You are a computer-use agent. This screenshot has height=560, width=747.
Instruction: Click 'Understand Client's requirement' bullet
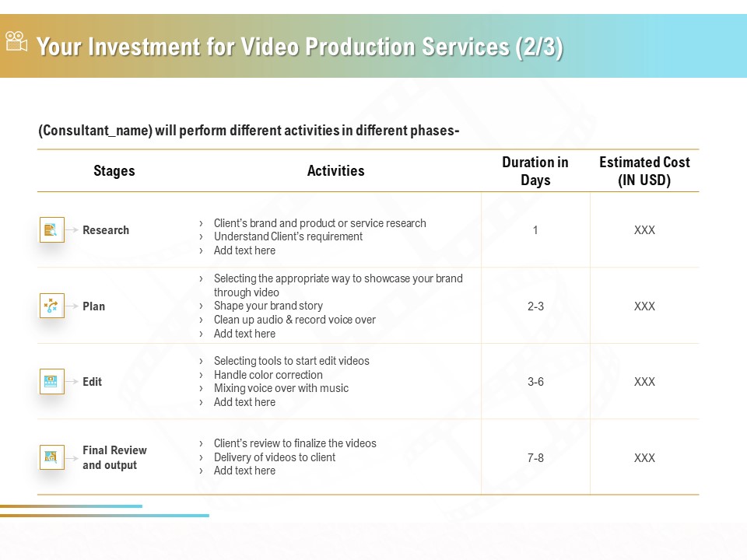(x=288, y=236)
